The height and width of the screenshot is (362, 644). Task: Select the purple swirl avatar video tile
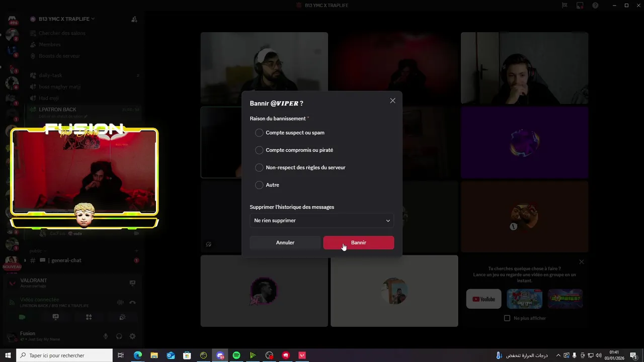524,143
